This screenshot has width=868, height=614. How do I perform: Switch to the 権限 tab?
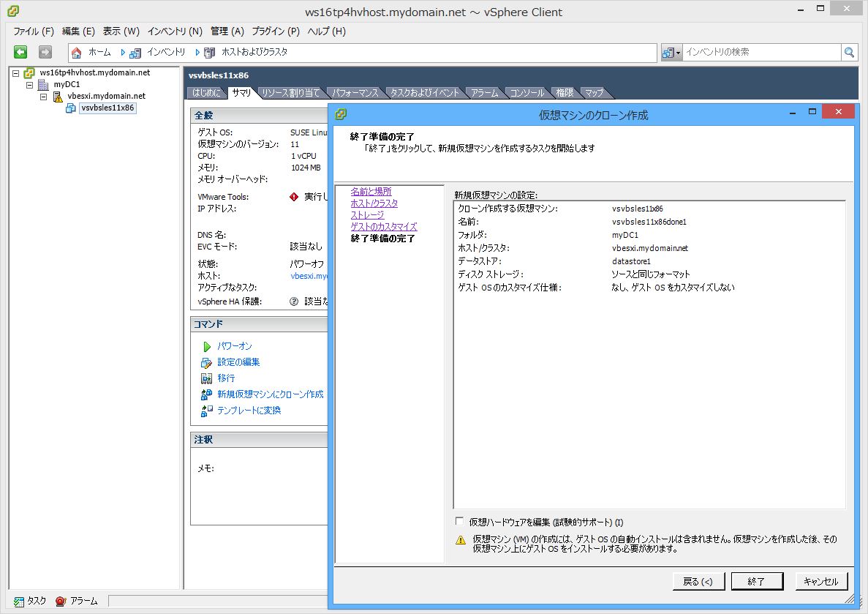coord(565,92)
